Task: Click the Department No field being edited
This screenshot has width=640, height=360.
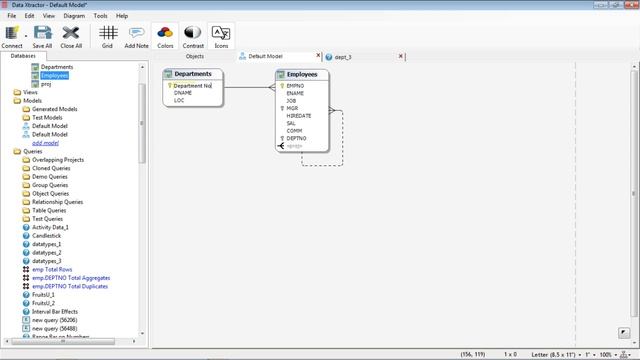Action: pyautogui.click(x=193, y=86)
